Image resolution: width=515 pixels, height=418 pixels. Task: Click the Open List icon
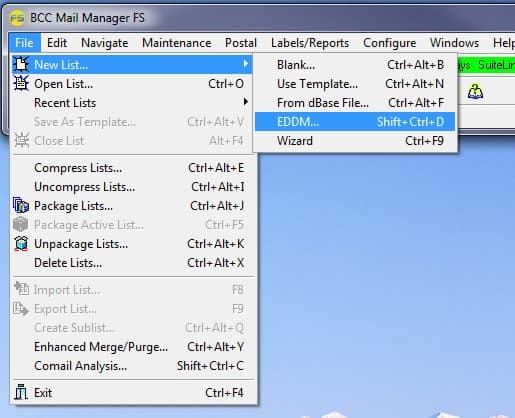tap(21, 83)
